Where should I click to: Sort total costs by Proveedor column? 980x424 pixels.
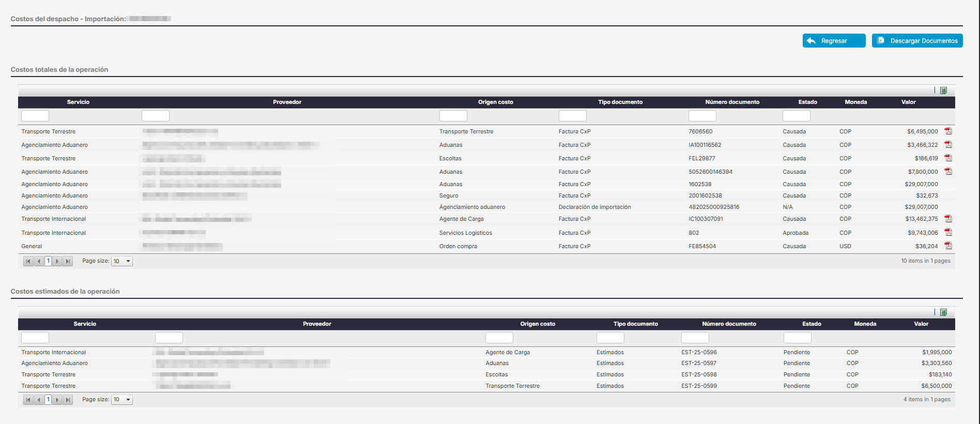click(x=287, y=102)
